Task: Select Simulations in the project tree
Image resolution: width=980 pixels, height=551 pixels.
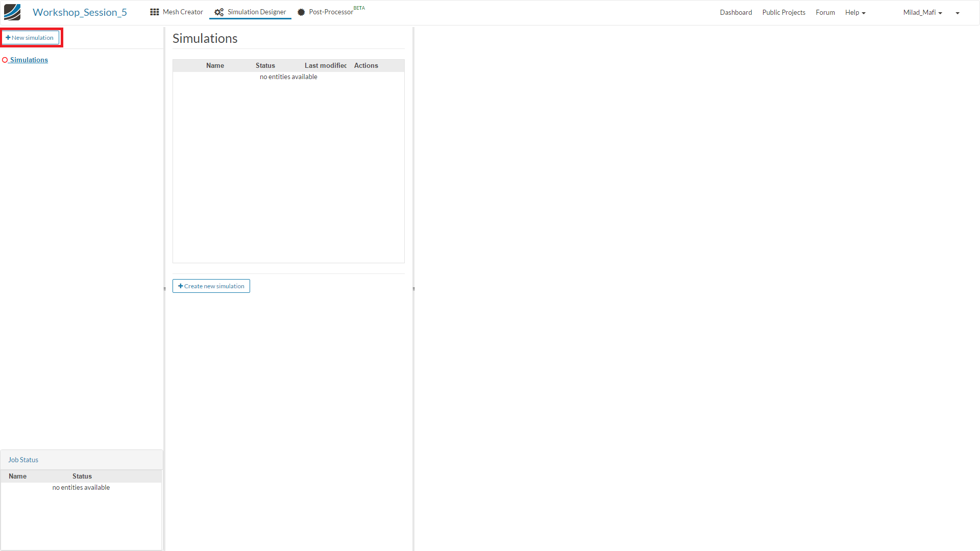Action: point(29,60)
